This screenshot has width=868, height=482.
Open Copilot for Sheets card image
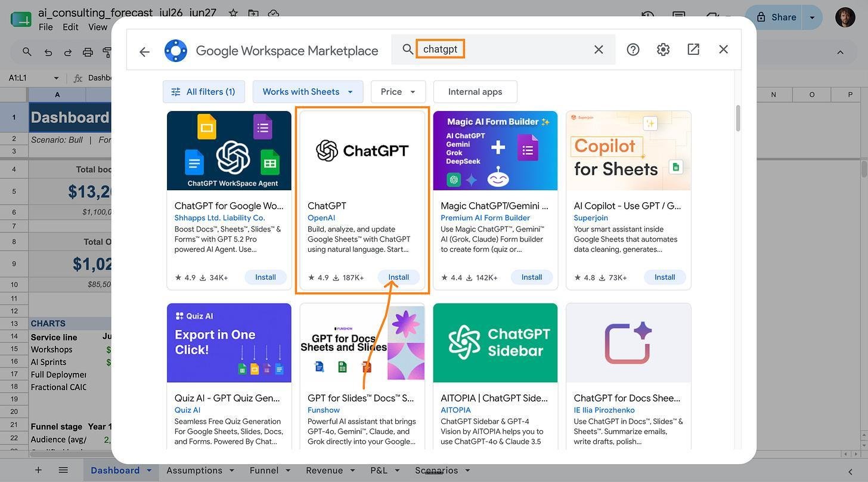tap(628, 151)
